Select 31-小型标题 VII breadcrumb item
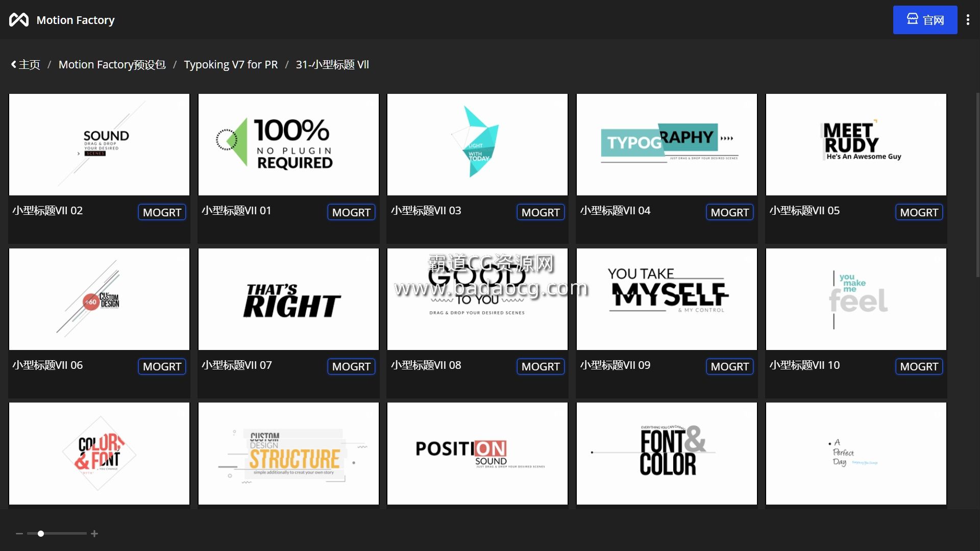The image size is (980, 551). 332,65
